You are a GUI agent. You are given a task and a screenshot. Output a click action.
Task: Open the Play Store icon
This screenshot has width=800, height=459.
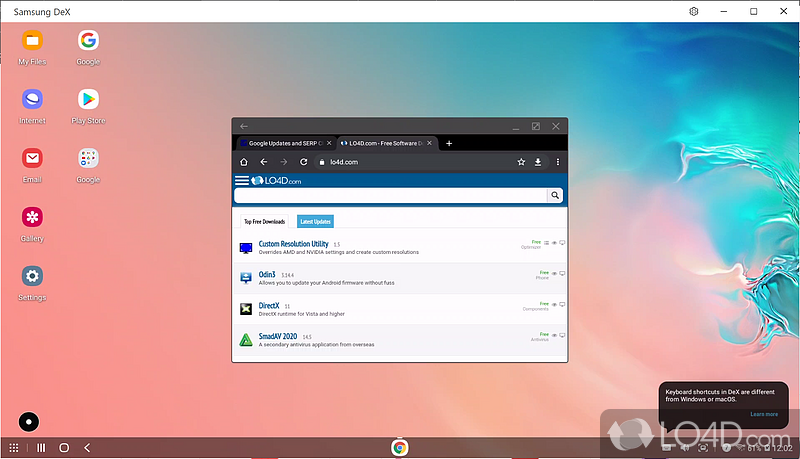(x=88, y=99)
